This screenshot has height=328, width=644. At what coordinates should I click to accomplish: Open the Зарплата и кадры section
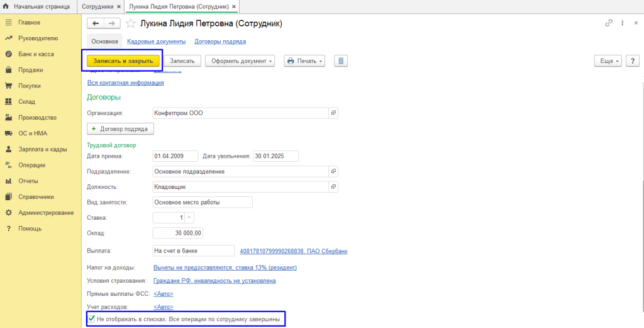click(43, 149)
